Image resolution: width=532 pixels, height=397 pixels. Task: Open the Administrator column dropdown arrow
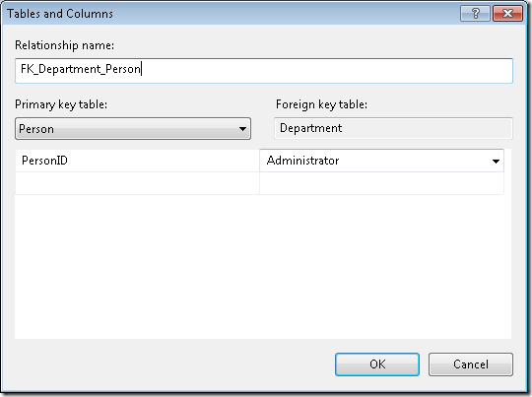(496, 162)
